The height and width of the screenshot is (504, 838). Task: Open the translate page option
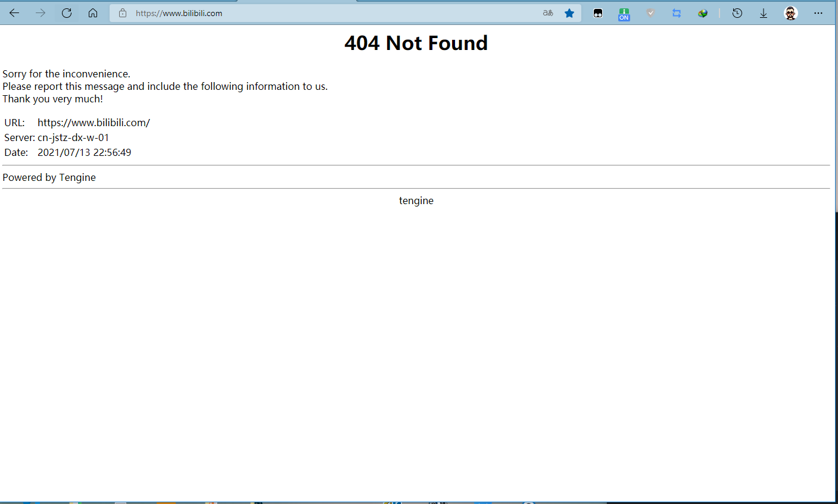548,13
